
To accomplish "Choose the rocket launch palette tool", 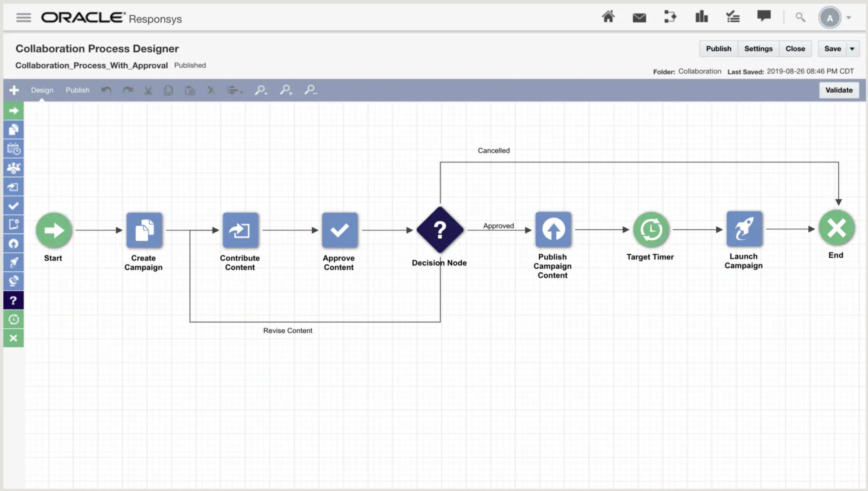I will pyautogui.click(x=13, y=262).
